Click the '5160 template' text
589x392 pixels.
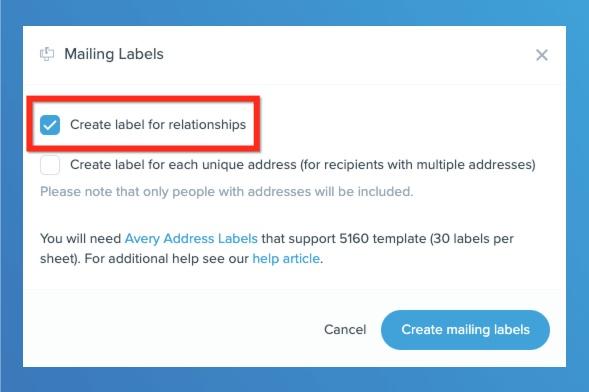tap(383, 238)
